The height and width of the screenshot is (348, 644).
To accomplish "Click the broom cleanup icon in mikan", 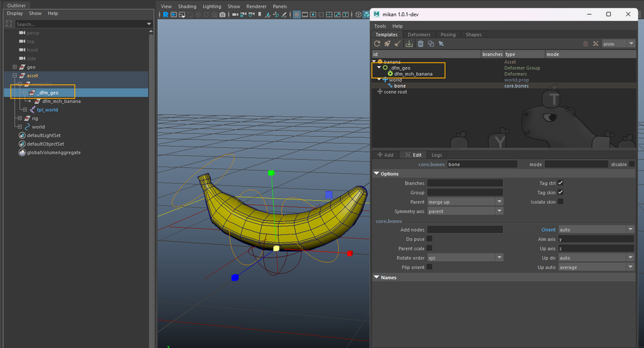I will click(x=398, y=44).
